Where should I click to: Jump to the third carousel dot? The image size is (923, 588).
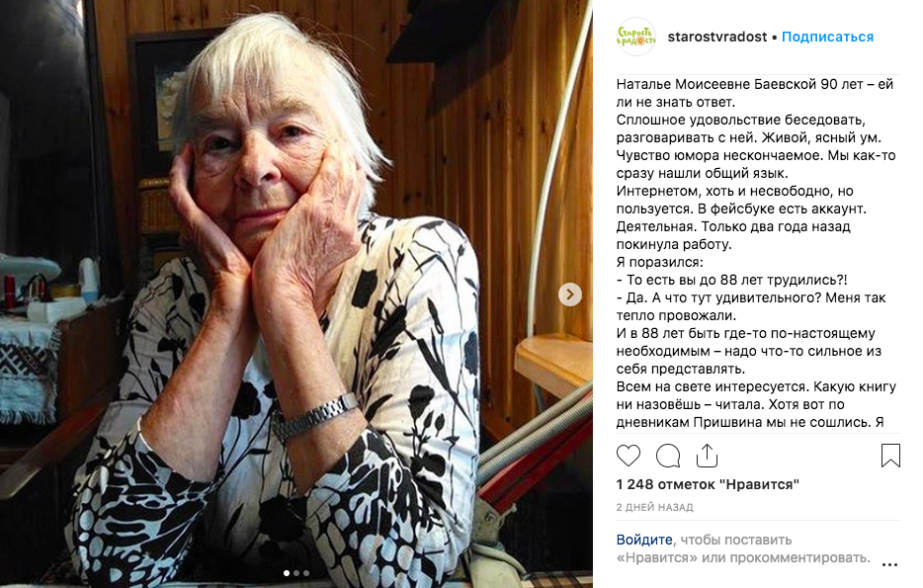tap(306, 573)
